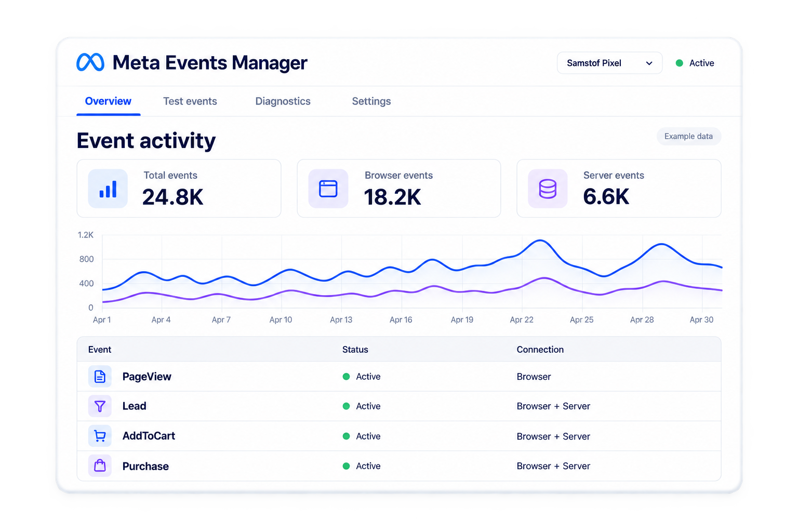Viewport: 798px width, 532px height.
Task: Click the Server events database icon
Action: (x=548, y=189)
